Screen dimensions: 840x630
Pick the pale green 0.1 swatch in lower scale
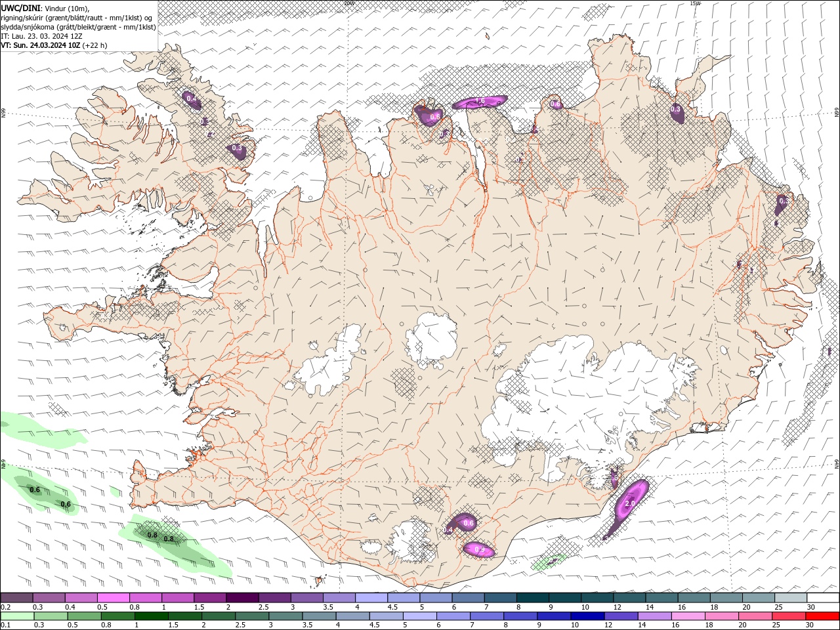coord(17,616)
